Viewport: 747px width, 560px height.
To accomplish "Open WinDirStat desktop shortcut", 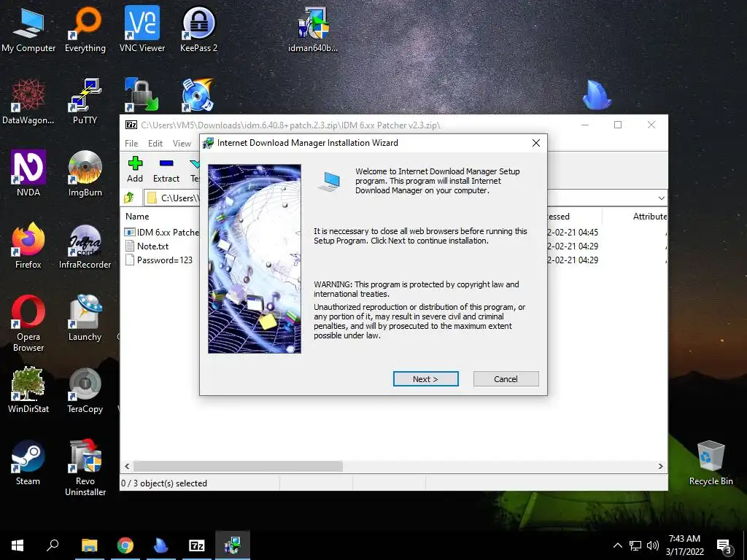I will coord(28,390).
